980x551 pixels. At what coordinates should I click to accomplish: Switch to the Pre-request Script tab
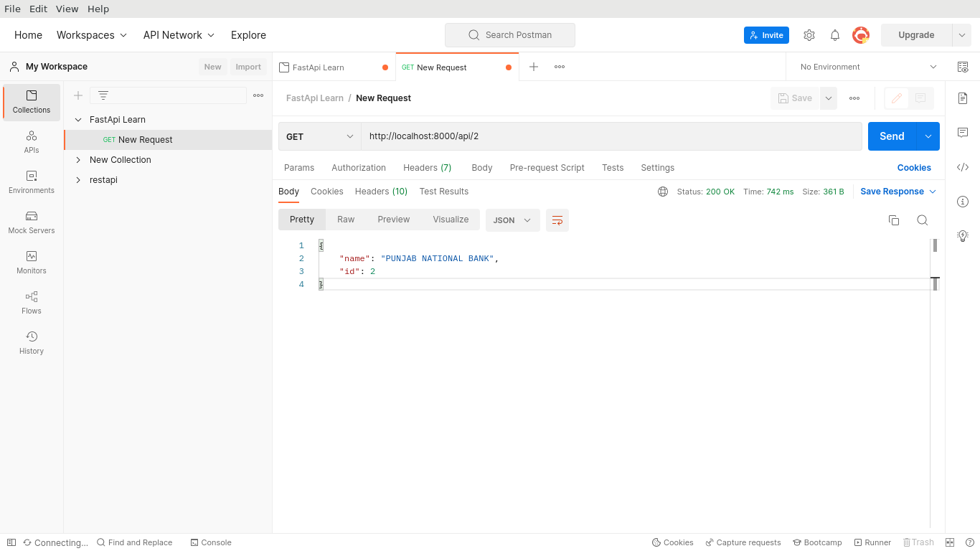[x=547, y=168]
